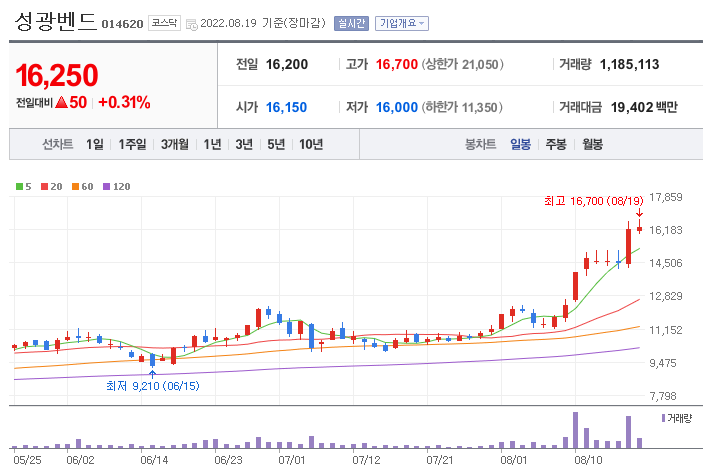Select the 1년 line chart tab

[x=213, y=144]
